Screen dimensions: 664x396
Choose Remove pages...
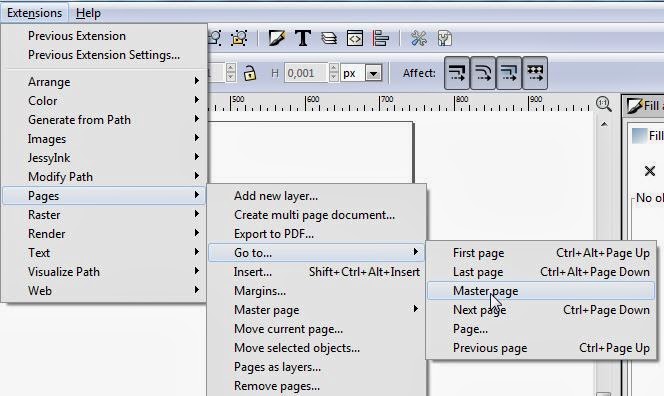point(316,386)
